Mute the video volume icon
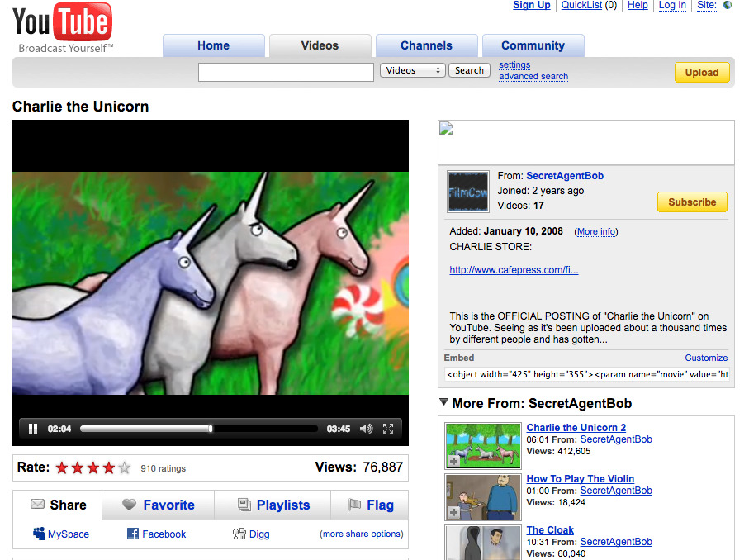The height and width of the screenshot is (560, 749). coord(367,429)
